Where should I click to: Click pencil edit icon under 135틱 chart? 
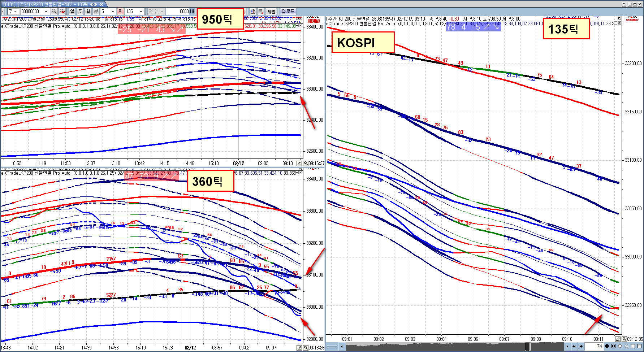tap(618, 339)
